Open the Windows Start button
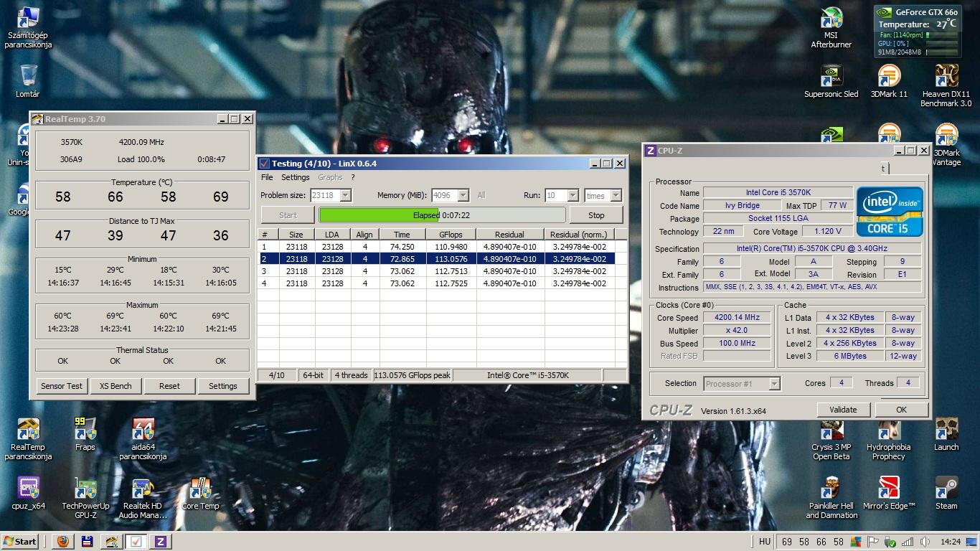The image size is (980, 551). (x=20, y=542)
